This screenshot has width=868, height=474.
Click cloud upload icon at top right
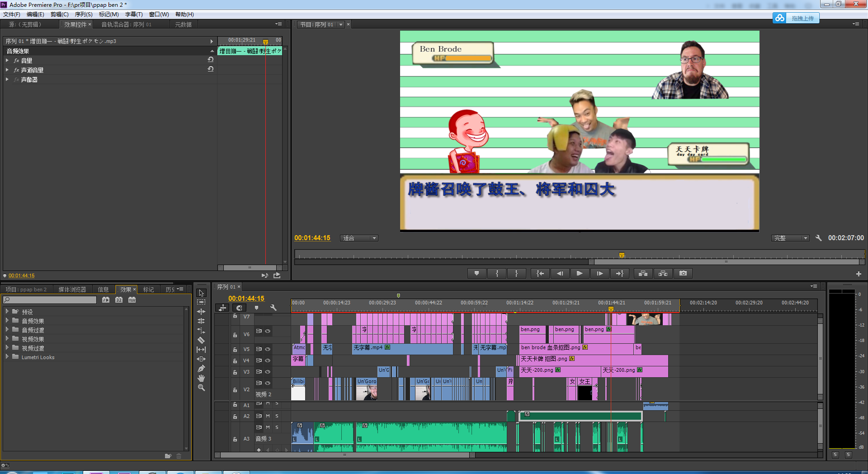(779, 18)
